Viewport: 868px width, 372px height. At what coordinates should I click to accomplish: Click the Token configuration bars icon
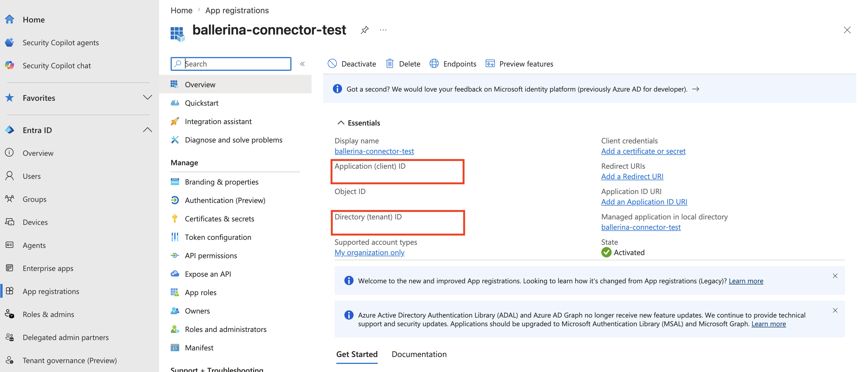pos(175,237)
